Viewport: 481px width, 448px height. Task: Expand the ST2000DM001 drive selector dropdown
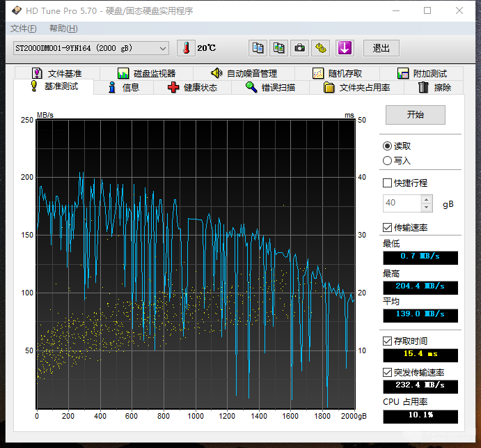[91, 48]
